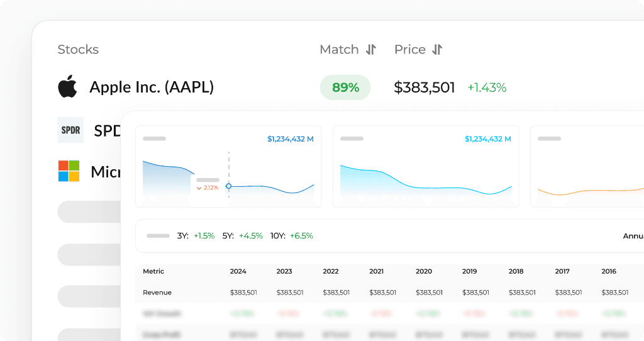This screenshot has width=644, height=341.
Task: Click the 2017 column header
Action: point(562,271)
